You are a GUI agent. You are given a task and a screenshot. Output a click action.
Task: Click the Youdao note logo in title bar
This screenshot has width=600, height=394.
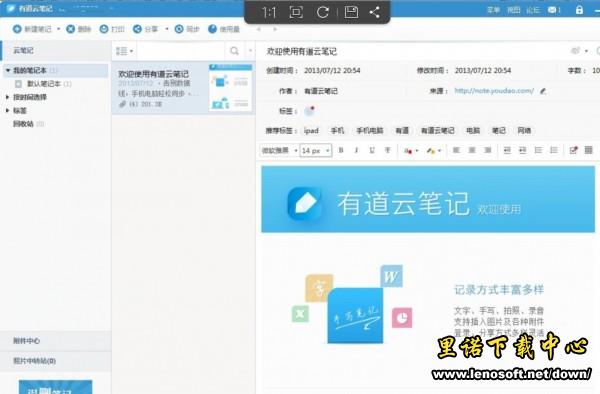[x=11, y=8]
